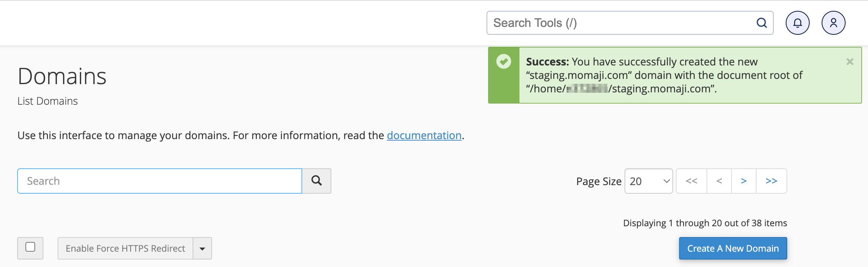Open the user account icon menu
This screenshot has width=868, height=267.
pos(833,23)
